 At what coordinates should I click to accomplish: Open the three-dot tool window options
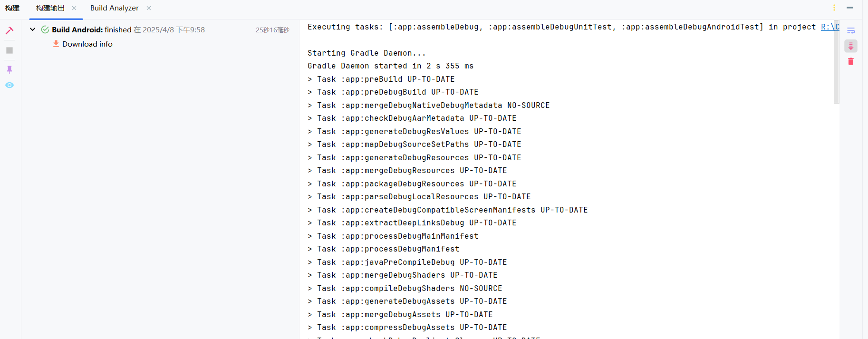coord(834,8)
